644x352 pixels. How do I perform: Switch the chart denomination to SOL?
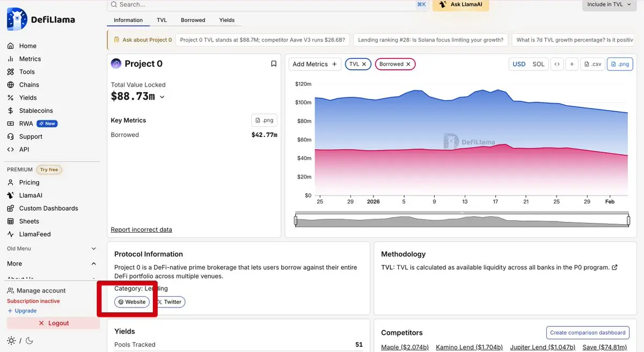coord(538,64)
